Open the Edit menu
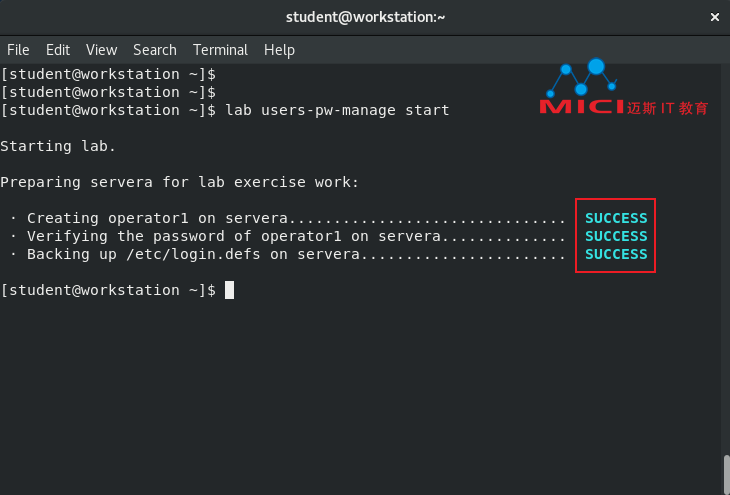The height and width of the screenshot is (495, 730). tap(58, 50)
